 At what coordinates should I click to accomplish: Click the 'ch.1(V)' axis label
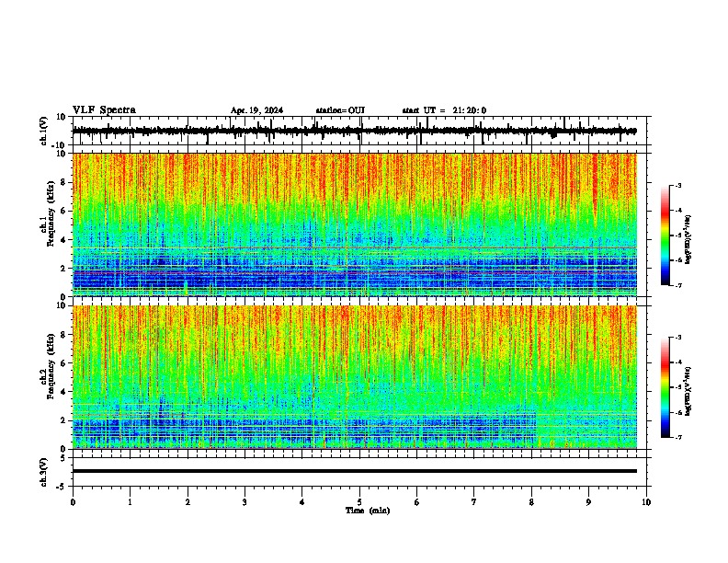click(44, 131)
